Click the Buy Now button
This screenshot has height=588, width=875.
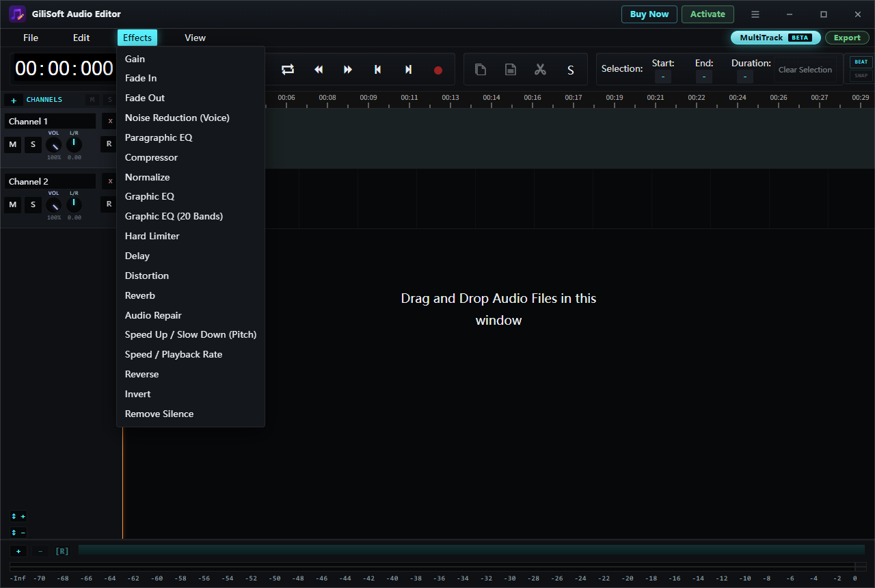coord(649,14)
